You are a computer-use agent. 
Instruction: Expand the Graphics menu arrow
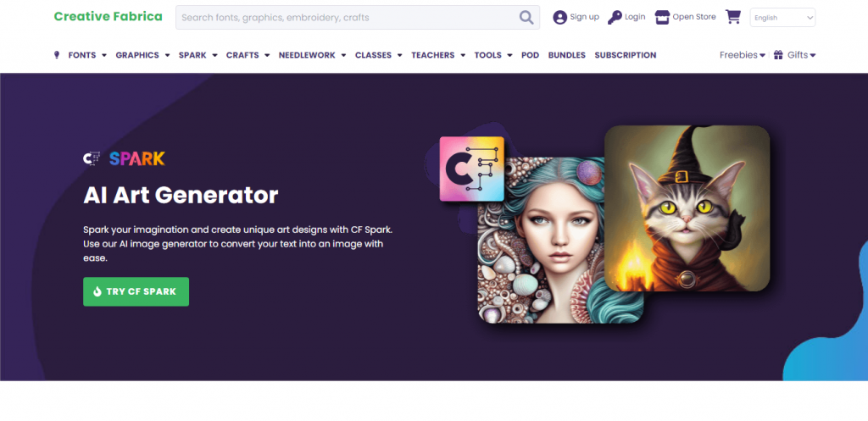(167, 55)
